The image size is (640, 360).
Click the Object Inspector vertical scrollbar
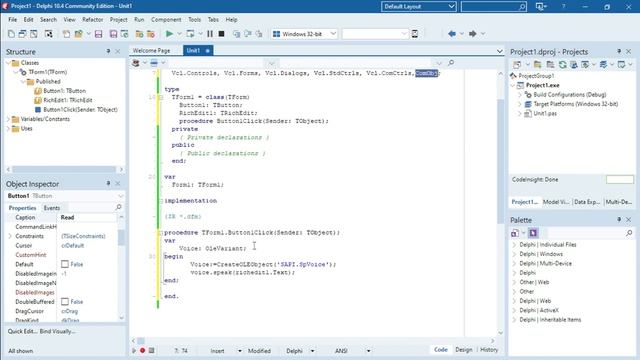coord(121,237)
